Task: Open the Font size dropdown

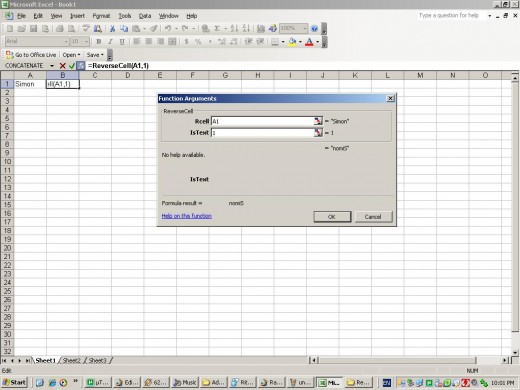Action: point(86,42)
